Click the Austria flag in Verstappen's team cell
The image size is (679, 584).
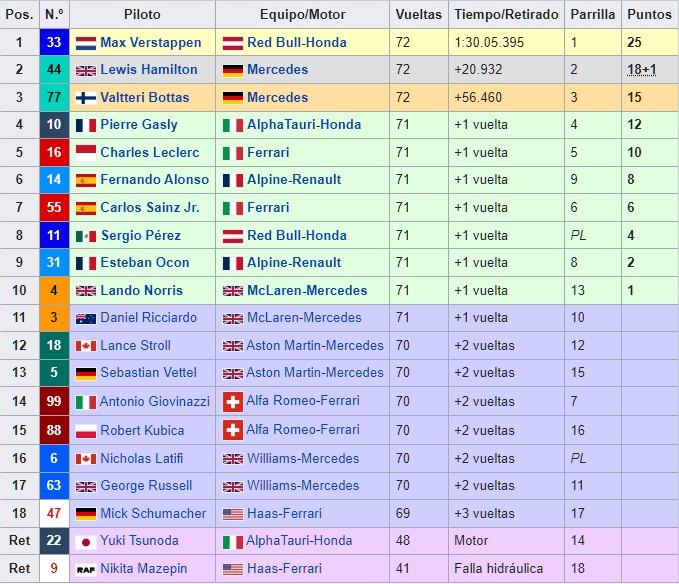pos(233,43)
